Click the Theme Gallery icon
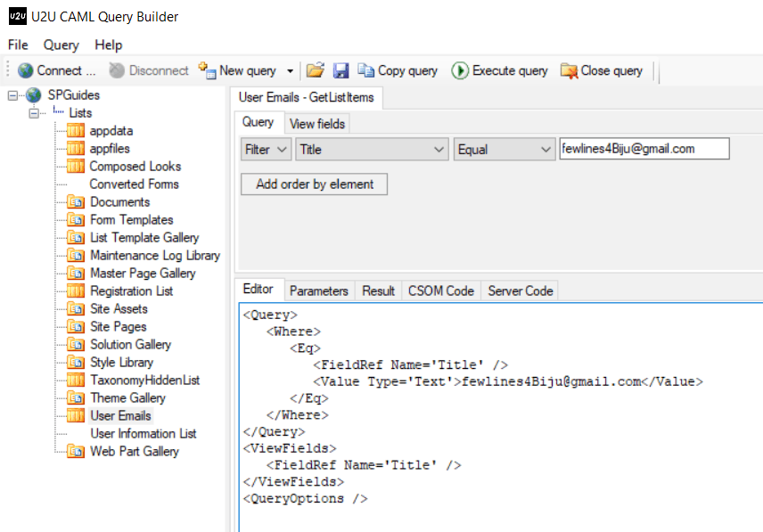Screen dimensions: 763x532 tap(76, 397)
